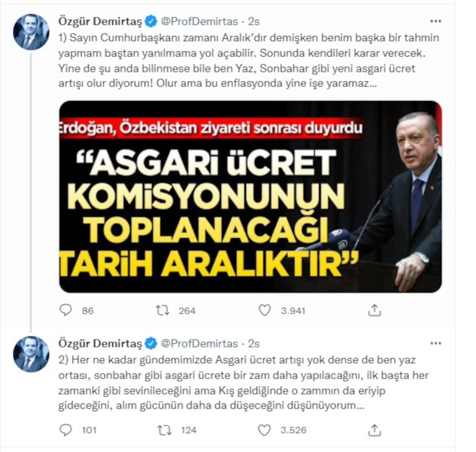This screenshot has height=452, width=476.
Task: Open the first tweet's 2s timestamp
Action: point(254,22)
